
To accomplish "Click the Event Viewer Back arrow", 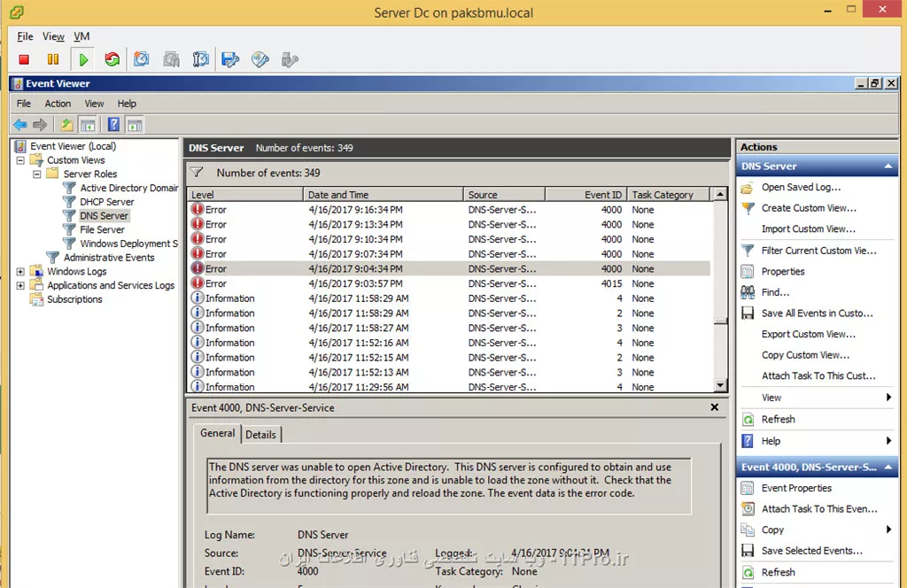I will (x=20, y=124).
